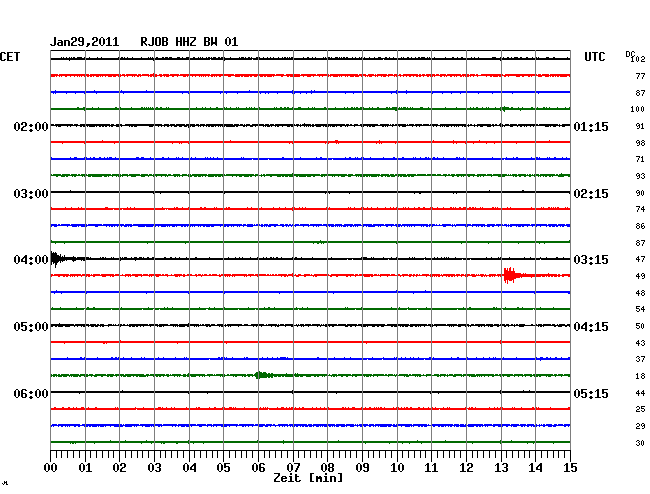Click the DC value 98
The height and width of the screenshot is (494, 650).
(x=640, y=143)
